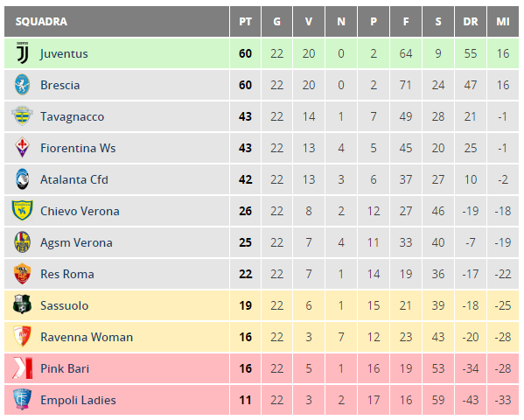Click the Empoli Ladies blue crest

pos(22,399)
